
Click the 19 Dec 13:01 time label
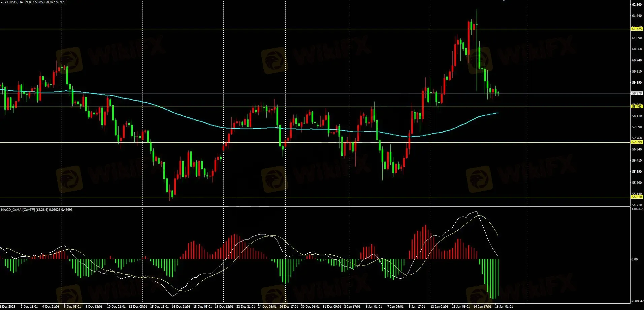coord(224,307)
